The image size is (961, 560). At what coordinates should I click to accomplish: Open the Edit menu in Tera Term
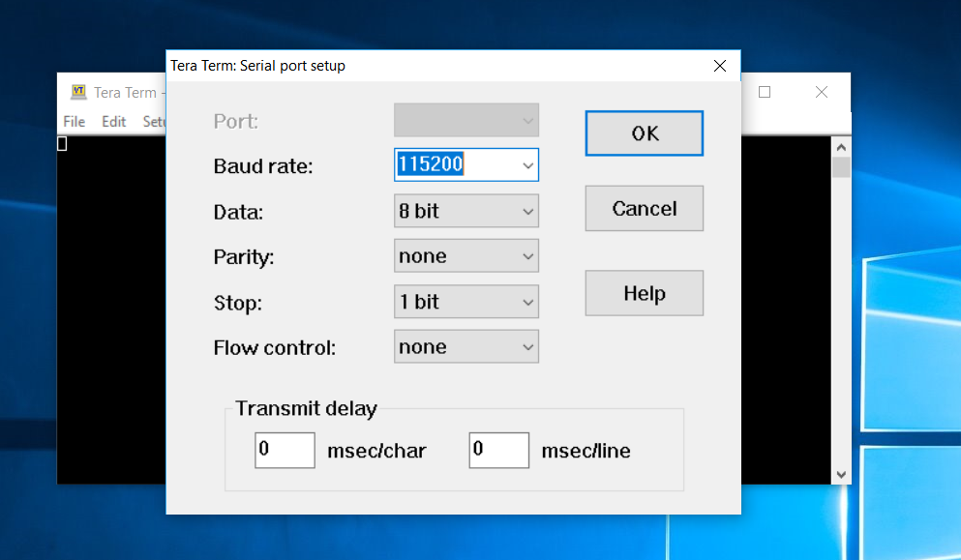pos(114,121)
